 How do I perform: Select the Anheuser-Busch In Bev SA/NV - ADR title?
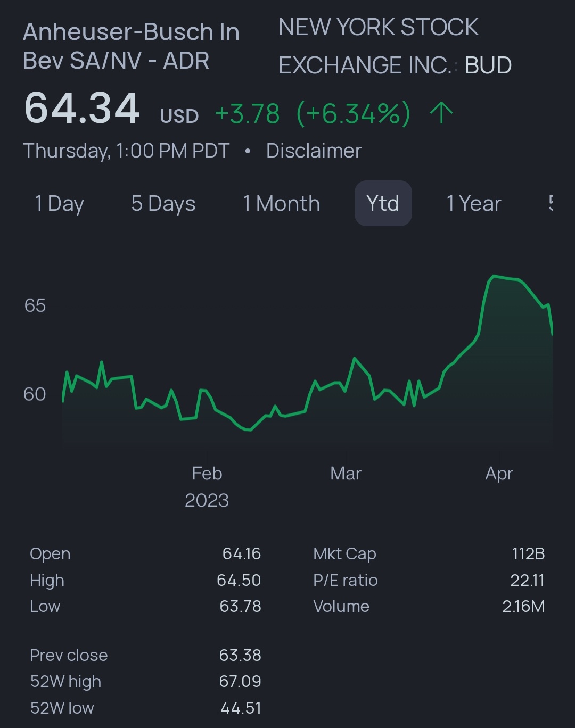click(131, 46)
